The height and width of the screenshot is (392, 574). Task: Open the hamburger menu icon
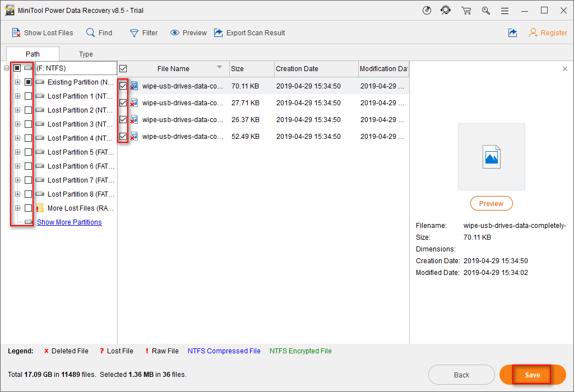[x=505, y=11]
